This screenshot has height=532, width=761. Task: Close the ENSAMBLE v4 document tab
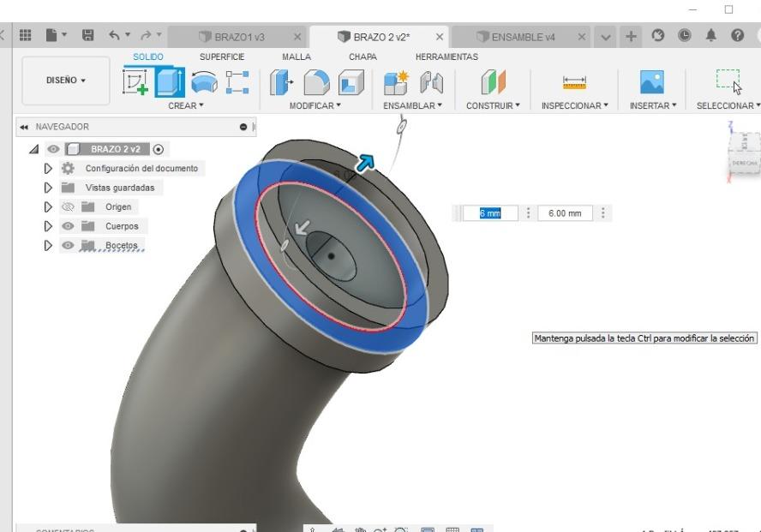click(582, 37)
